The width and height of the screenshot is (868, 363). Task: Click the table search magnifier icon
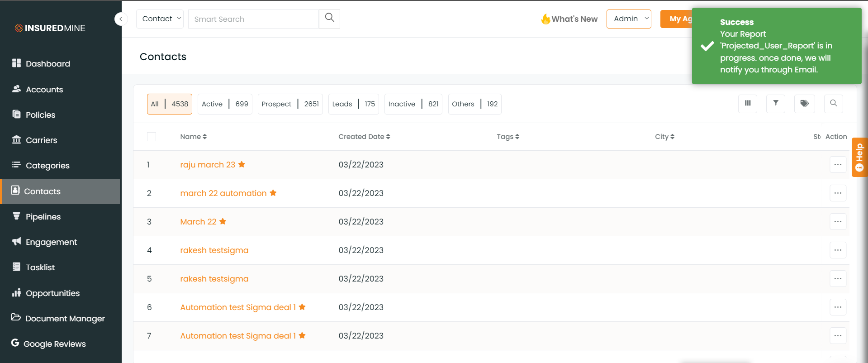[x=833, y=104]
